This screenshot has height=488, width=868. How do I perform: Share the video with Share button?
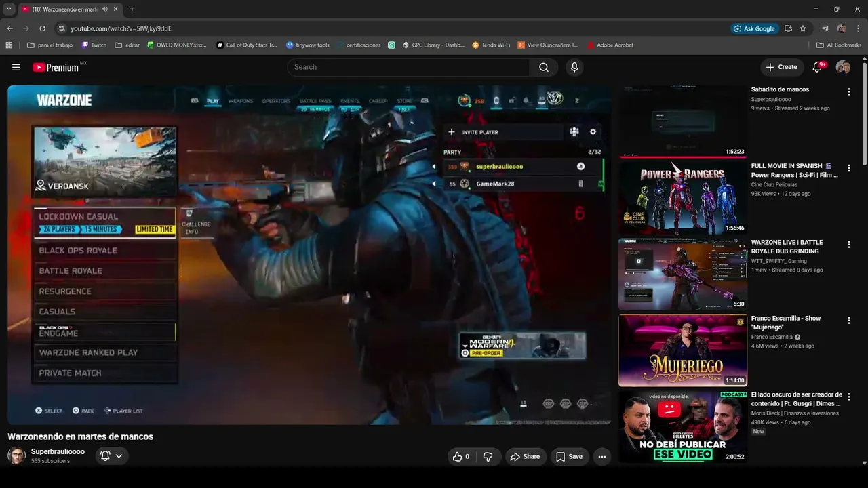tap(525, 457)
